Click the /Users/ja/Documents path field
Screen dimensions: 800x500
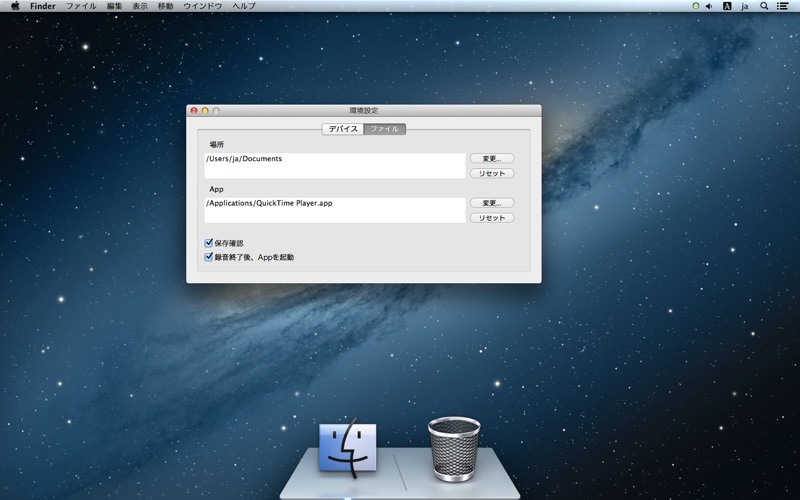click(x=335, y=166)
